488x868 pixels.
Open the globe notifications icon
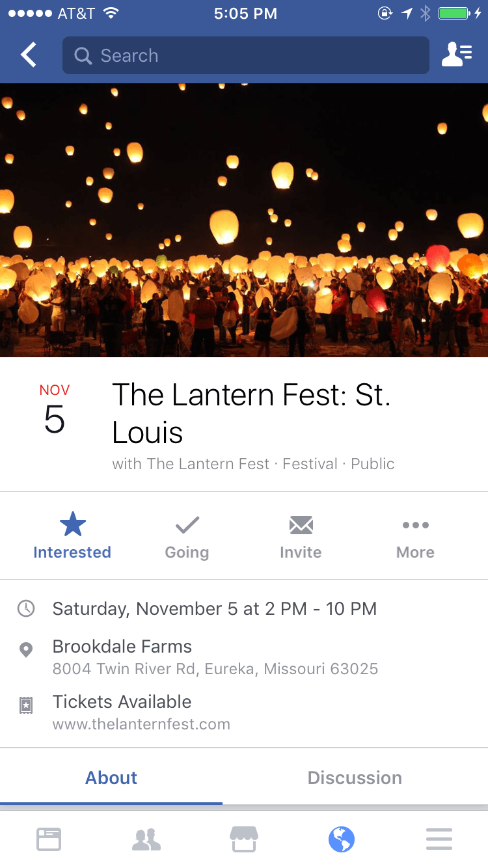pyautogui.click(x=342, y=839)
